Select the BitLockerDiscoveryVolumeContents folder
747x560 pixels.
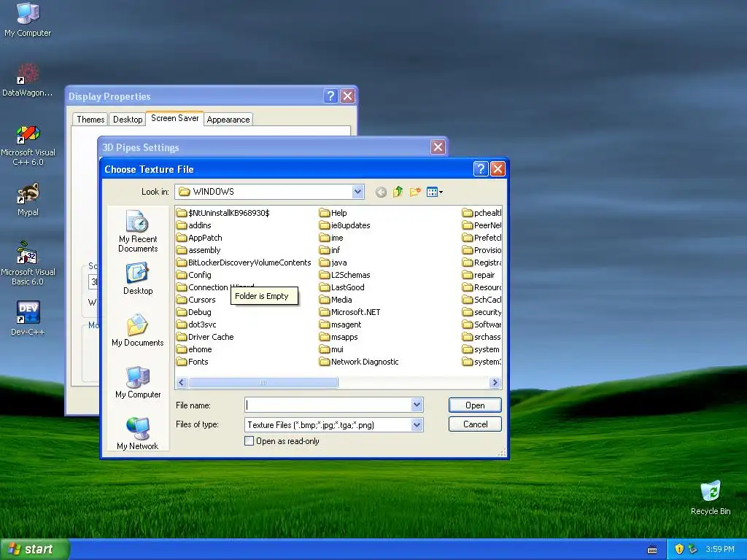click(244, 262)
